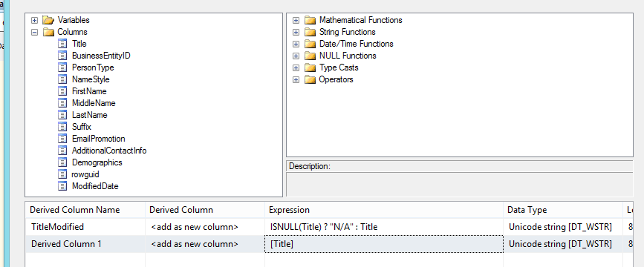
Task: Select the EmailPromotion column label
Action: [99, 139]
